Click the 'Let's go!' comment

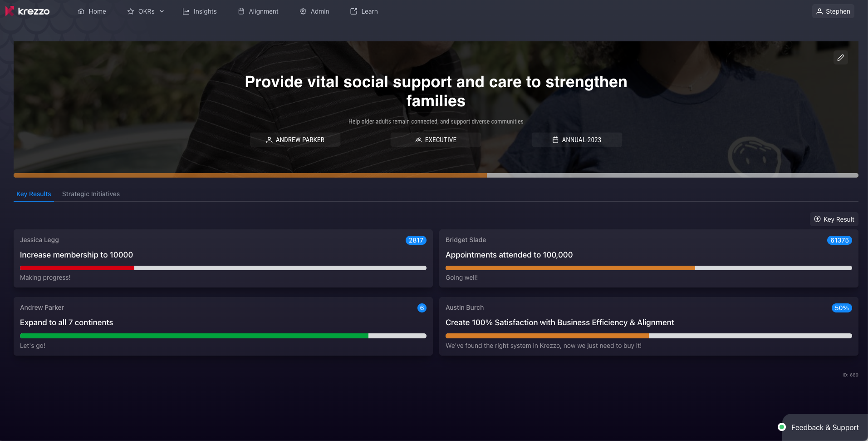point(33,346)
